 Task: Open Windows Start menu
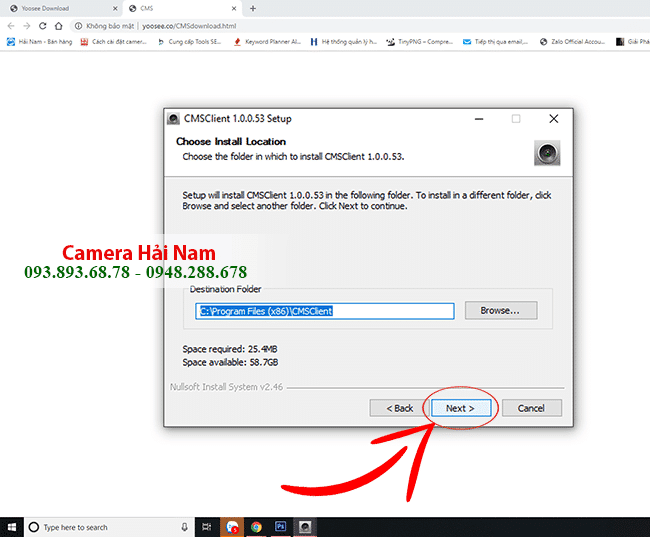12,527
